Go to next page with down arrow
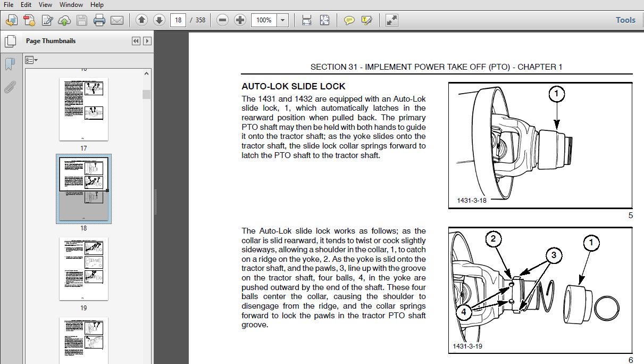The image size is (644, 364). (159, 20)
